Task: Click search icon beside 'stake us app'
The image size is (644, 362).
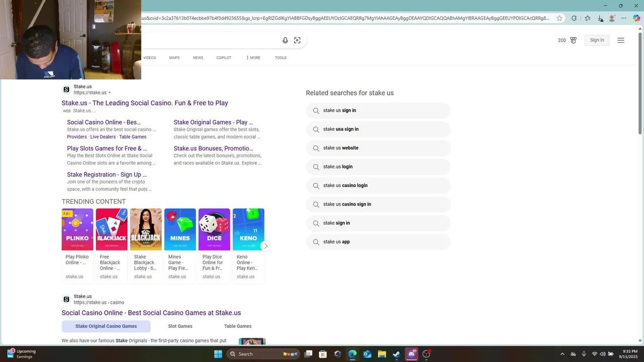Action: click(x=316, y=242)
